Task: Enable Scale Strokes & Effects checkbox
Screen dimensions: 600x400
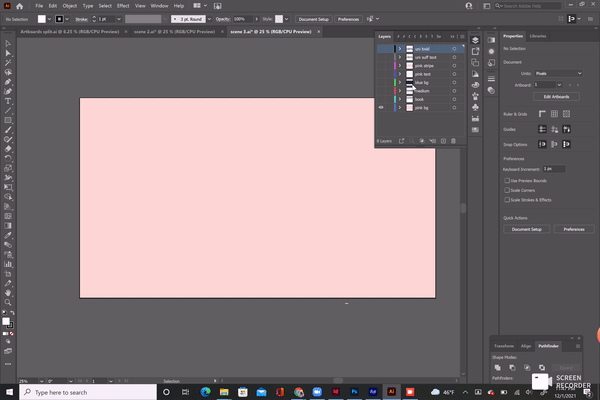Action: point(507,198)
